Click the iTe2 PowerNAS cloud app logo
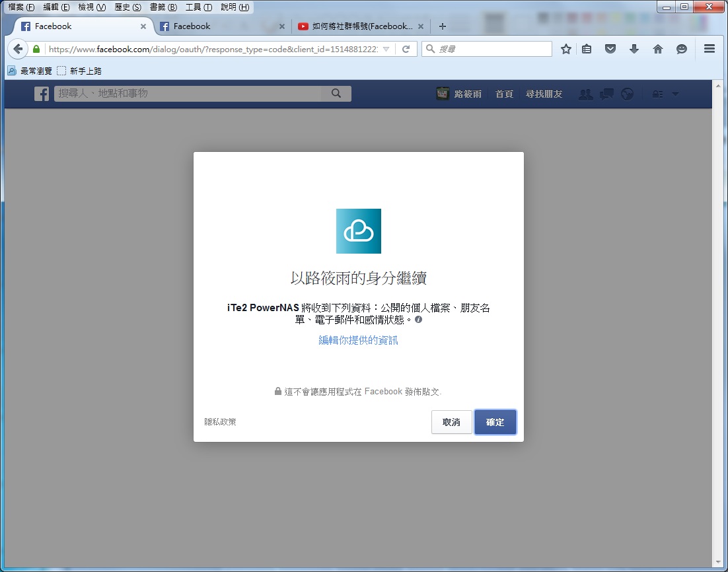728x572 pixels. (x=359, y=231)
